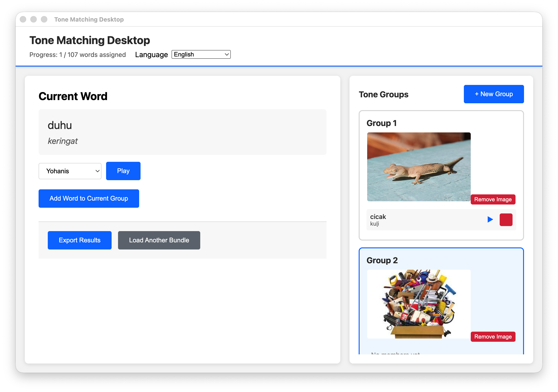Create a new tone group
558x392 pixels.
[494, 94]
